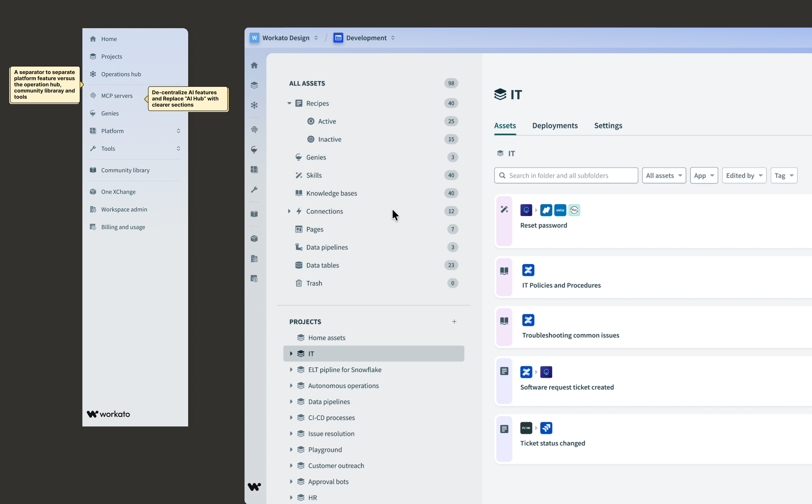Collapse the Recipes tree section

coord(289,103)
